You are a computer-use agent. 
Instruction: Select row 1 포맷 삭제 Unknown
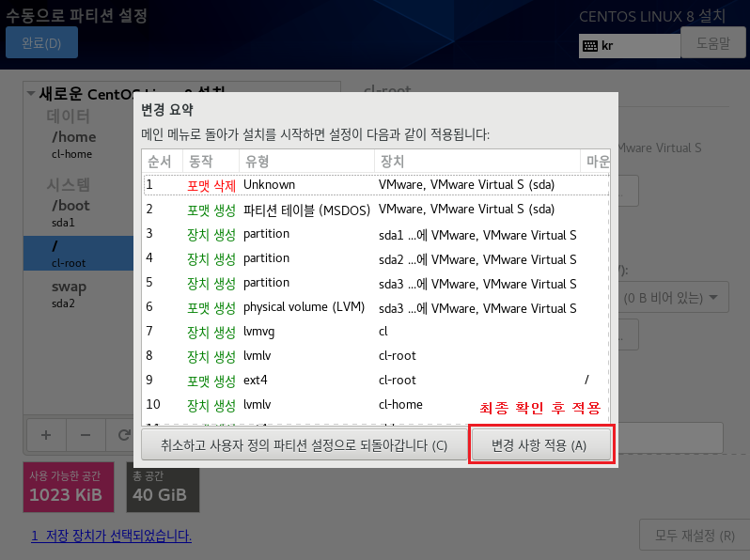pyautogui.click(x=376, y=184)
